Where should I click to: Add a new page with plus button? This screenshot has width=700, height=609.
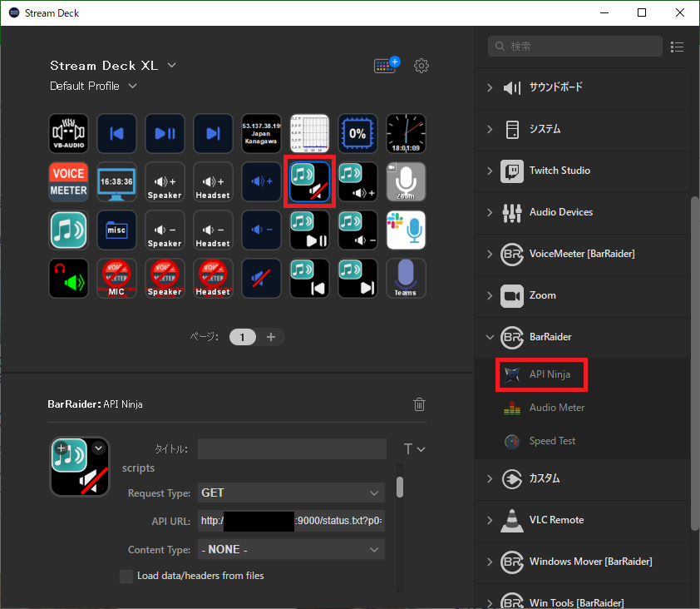coord(270,337)
